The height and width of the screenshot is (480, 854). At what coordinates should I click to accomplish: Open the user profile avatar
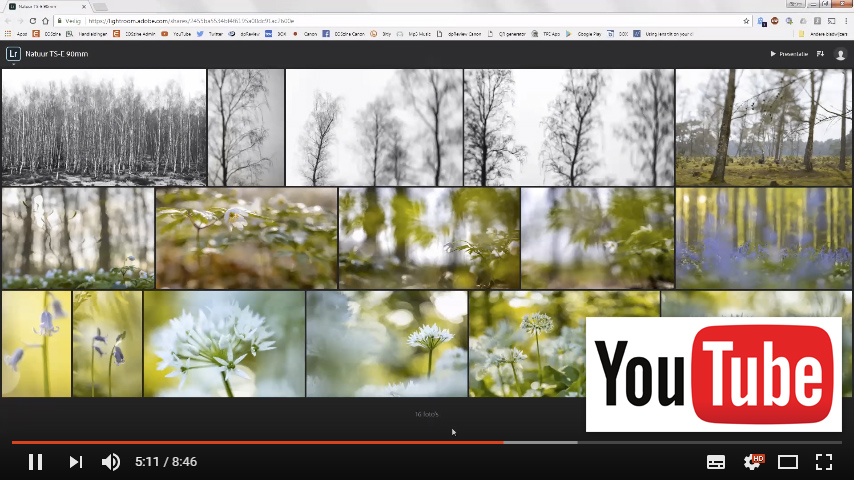841,54
